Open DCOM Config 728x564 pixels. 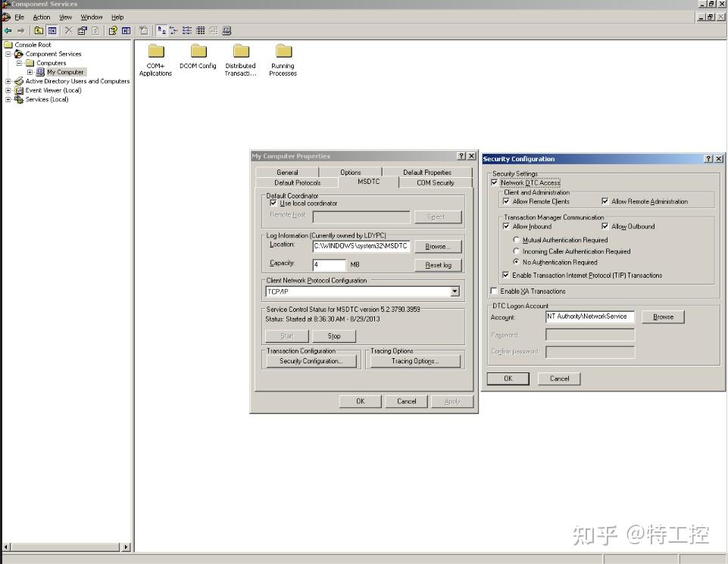click(197, 55)
